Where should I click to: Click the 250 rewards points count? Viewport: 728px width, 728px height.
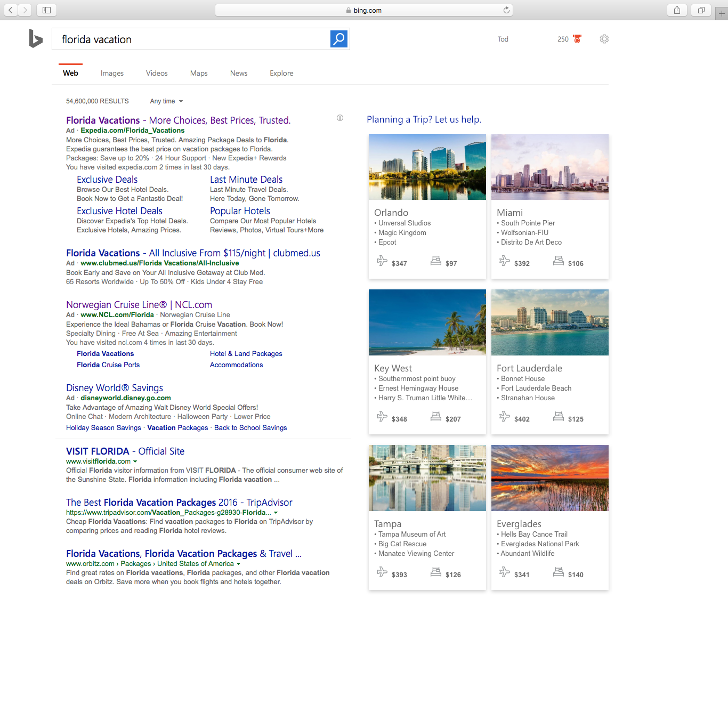tap(563, 39)
